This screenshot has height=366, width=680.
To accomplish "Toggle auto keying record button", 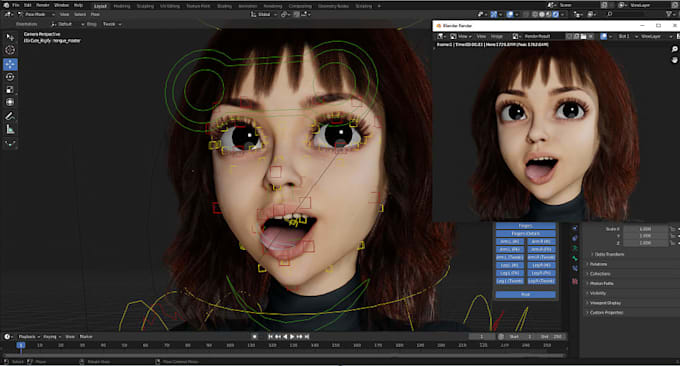I will pos(255,337).
